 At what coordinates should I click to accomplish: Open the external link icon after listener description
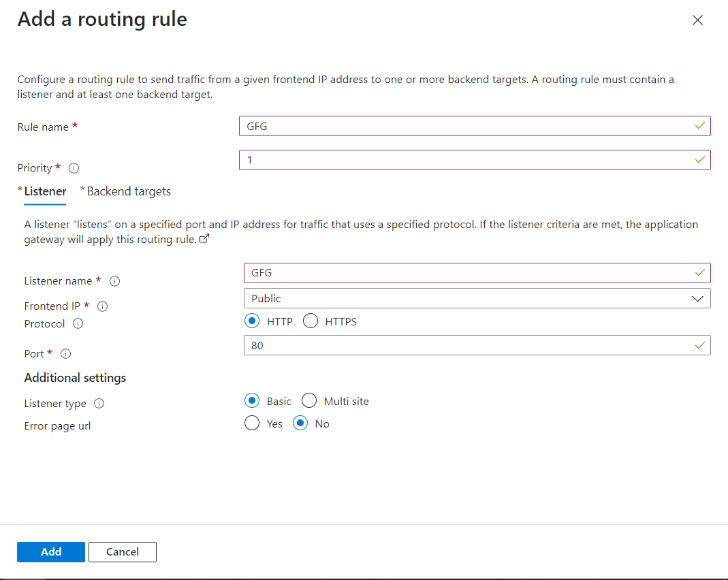coord(204,240)
